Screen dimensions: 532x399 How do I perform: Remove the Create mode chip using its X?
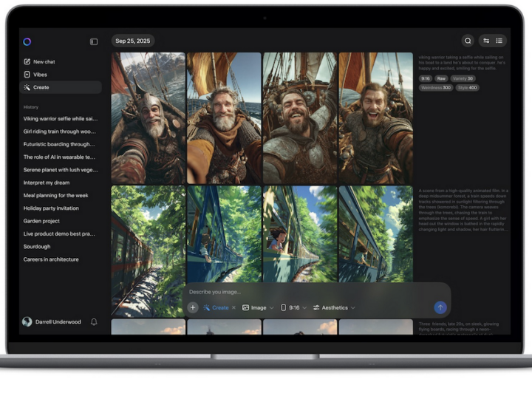[233, 307]
